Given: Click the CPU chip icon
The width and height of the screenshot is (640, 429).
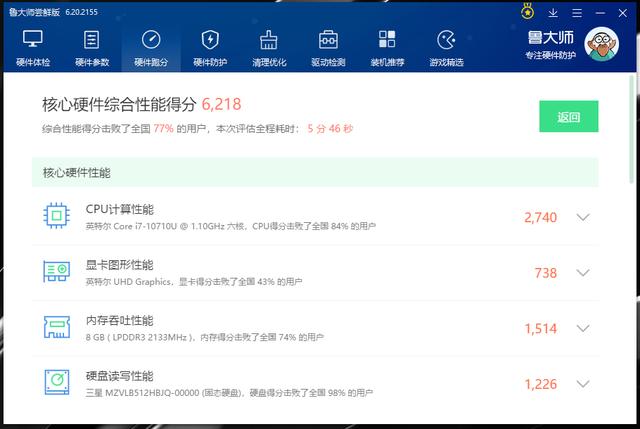Looking at the screenshot, I should pos(56,216).
